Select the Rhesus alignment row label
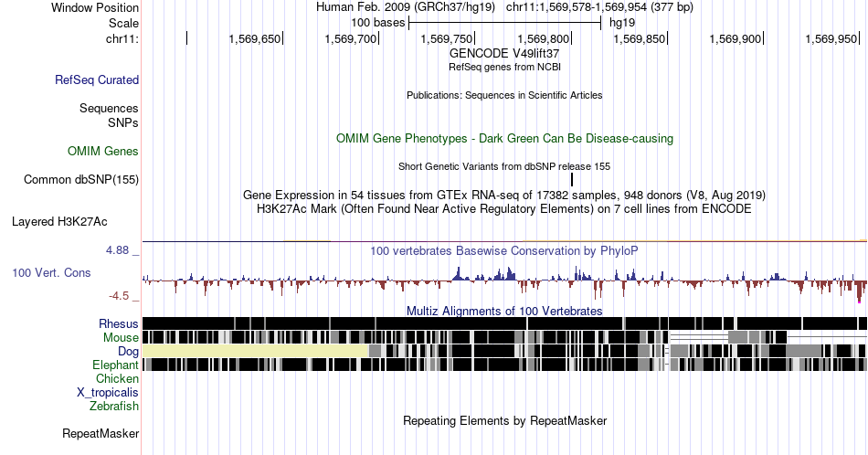 click(x=119, y=323)
